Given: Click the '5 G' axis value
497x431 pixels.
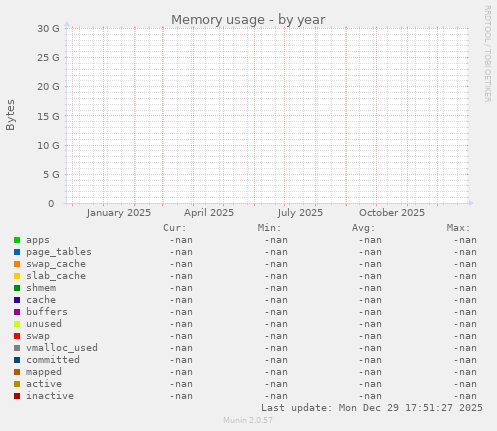Looking at the screenshot, I should [x=51, y=174].
